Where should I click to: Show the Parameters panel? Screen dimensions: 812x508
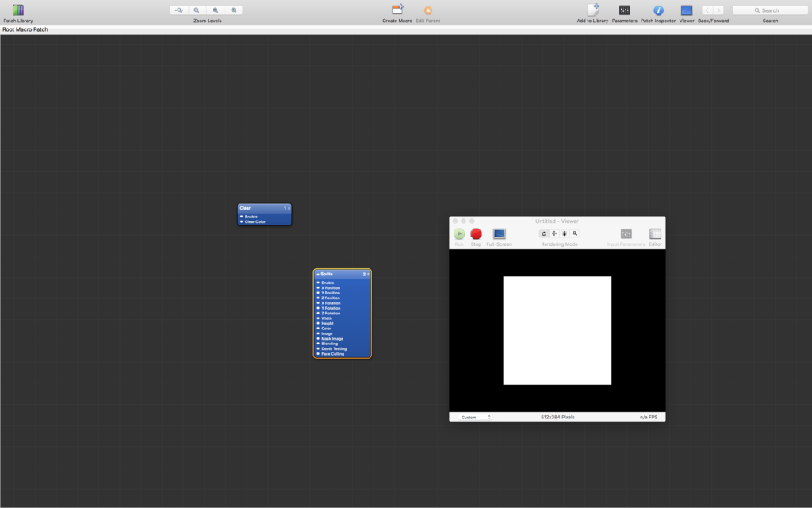coord(625,10)
